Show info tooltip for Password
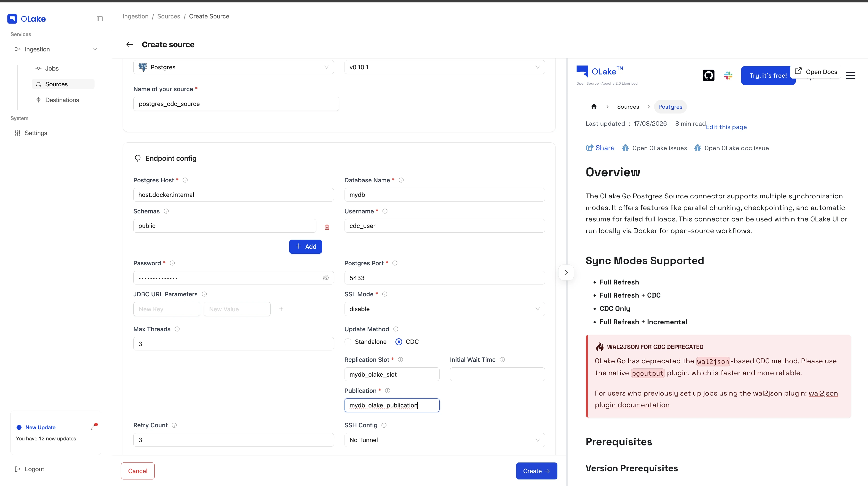This screenshot has width=868, height=486. tap(172, 263)
